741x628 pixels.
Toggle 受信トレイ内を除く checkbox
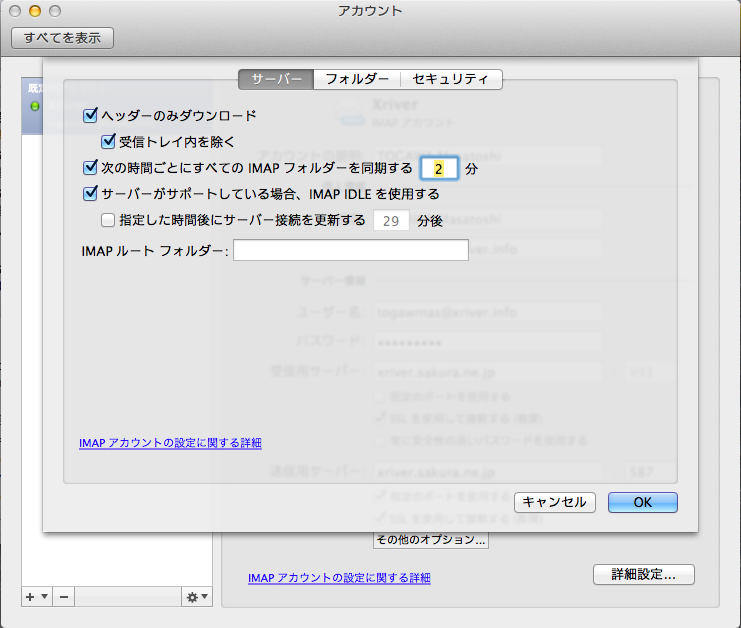109,142
